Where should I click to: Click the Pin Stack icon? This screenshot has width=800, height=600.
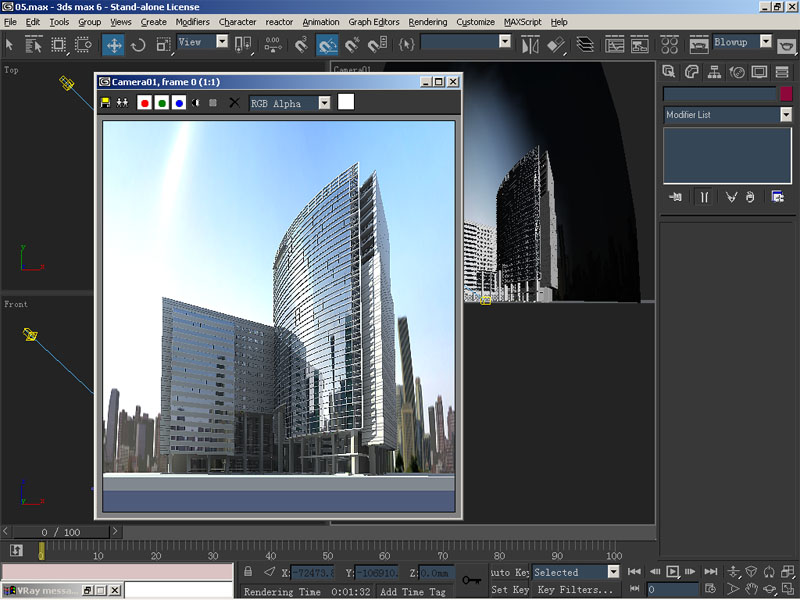tap(675, 197)
